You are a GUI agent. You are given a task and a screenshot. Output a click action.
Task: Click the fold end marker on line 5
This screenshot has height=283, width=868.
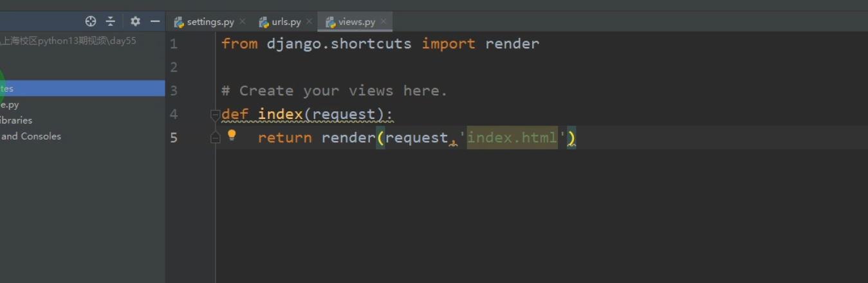[x=215, y=138]
